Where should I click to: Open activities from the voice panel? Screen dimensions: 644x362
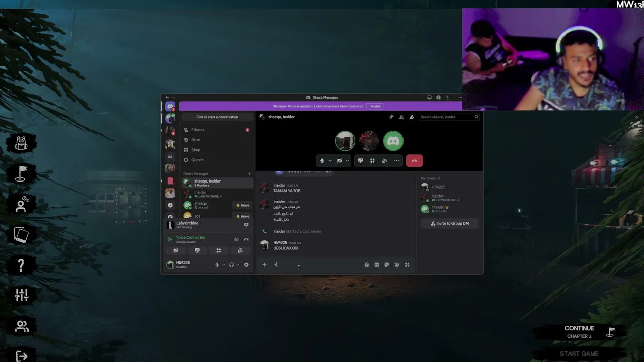(x=219, y=250)
